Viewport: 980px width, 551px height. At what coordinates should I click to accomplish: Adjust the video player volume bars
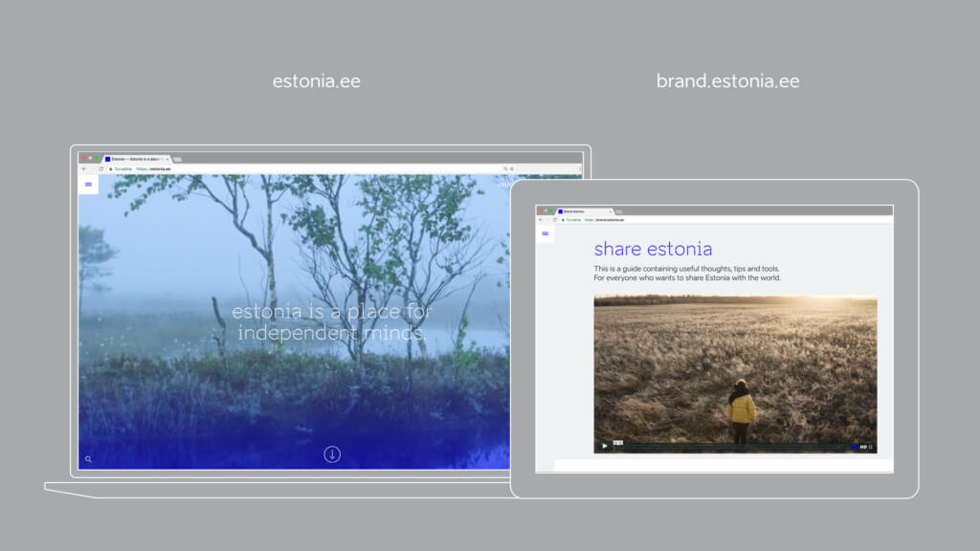(x=854, y=447)
